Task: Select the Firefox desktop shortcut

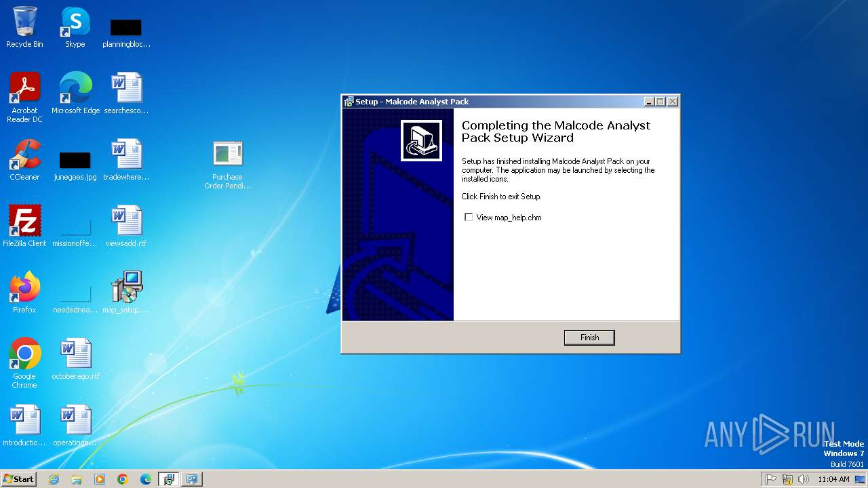Action: click(x=24, y=293)
